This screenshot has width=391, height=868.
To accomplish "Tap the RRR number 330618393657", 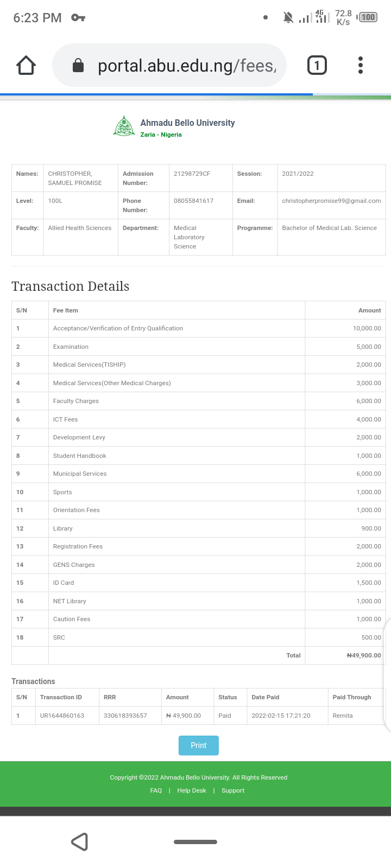I will click(x=125, y=716).
